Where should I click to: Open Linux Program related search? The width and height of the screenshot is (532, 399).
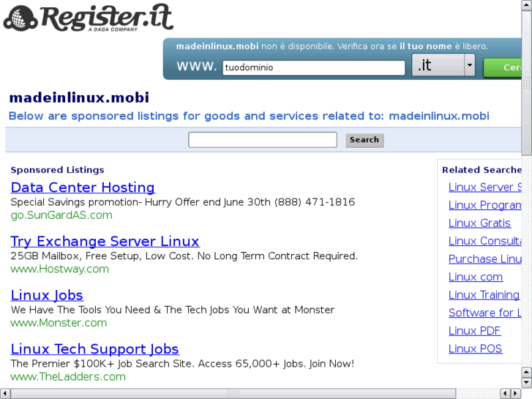(485, 205)
